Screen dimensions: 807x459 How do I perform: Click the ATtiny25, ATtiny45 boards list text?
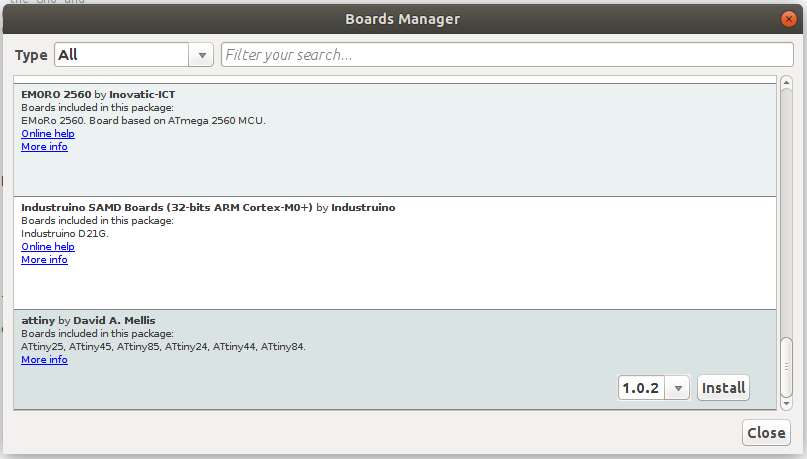163,347
